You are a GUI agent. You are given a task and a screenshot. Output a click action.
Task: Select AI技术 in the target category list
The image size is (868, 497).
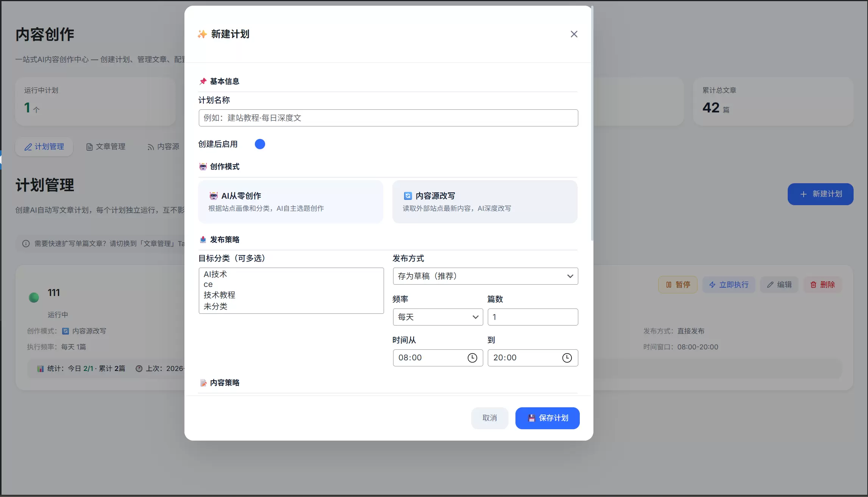(x=291, y=274)
